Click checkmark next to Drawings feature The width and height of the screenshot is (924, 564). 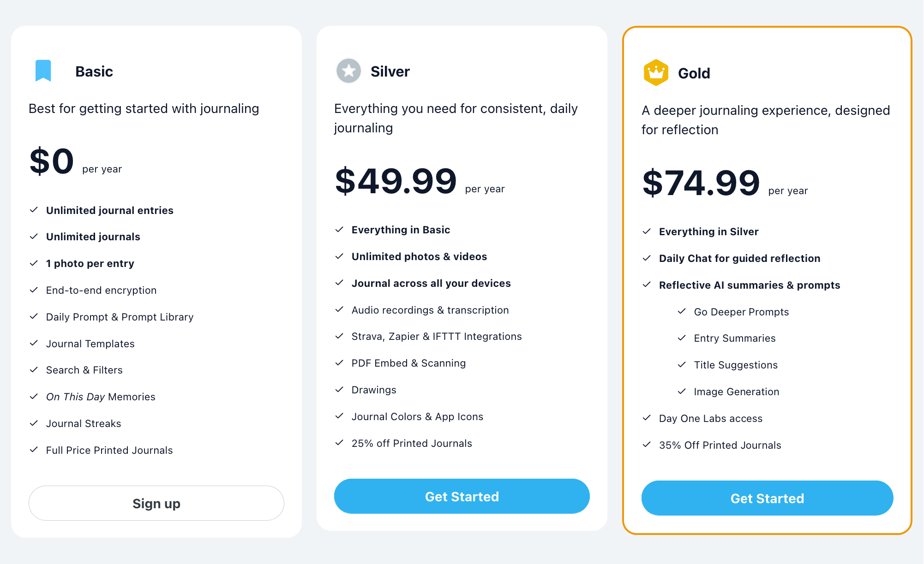click(339, 390)
